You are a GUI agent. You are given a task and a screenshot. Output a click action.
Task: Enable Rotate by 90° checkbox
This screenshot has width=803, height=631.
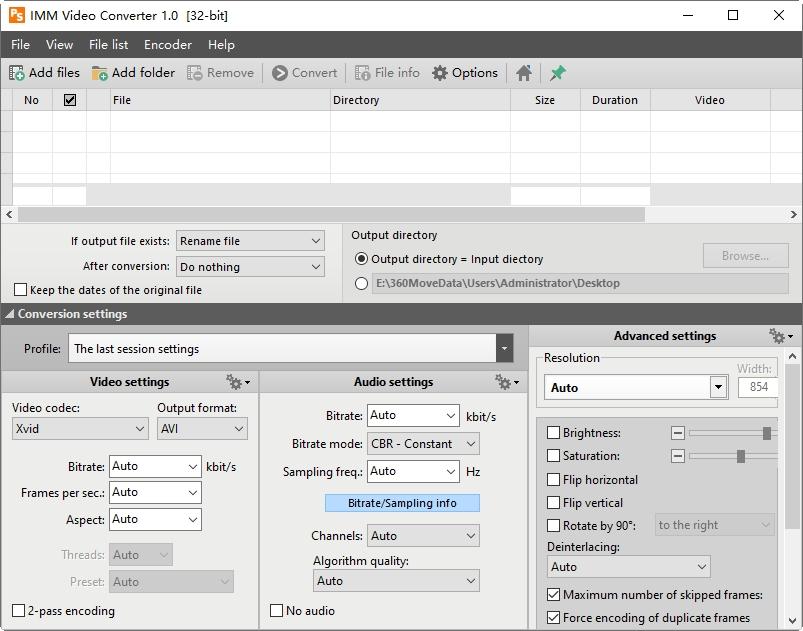pos(553,525)
